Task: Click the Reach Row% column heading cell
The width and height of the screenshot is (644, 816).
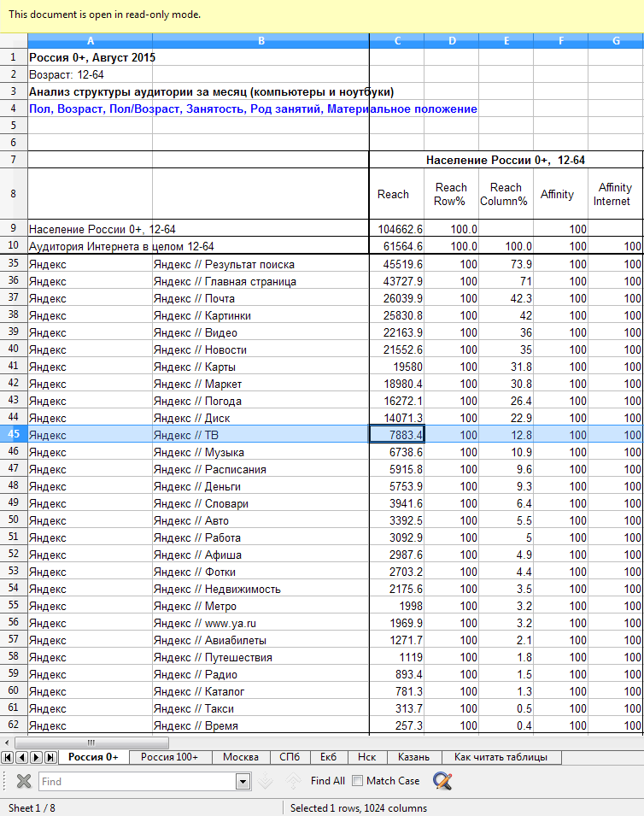Action: click(x=451, y=194)
